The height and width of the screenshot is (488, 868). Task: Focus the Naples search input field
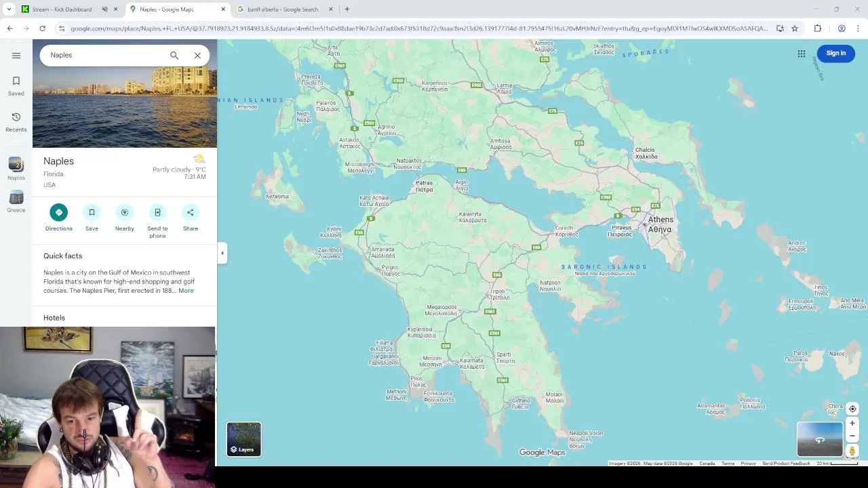[105, 56]
